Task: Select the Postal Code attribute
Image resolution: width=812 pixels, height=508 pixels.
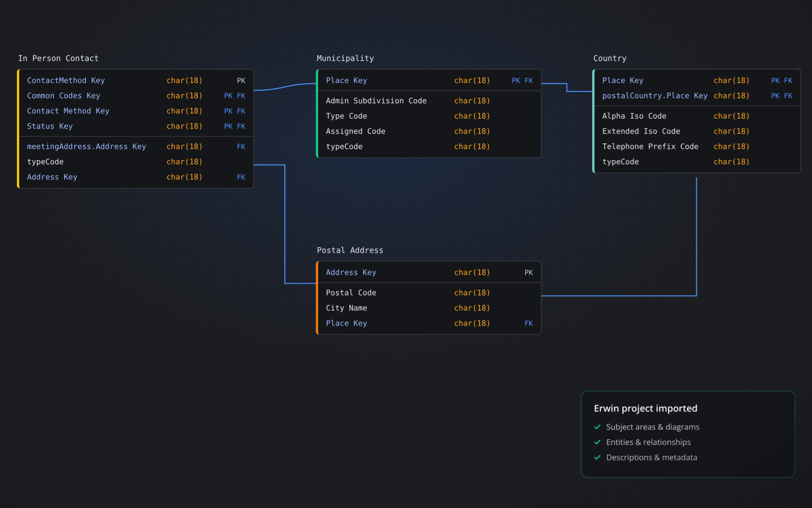Action: pos(429,293)
